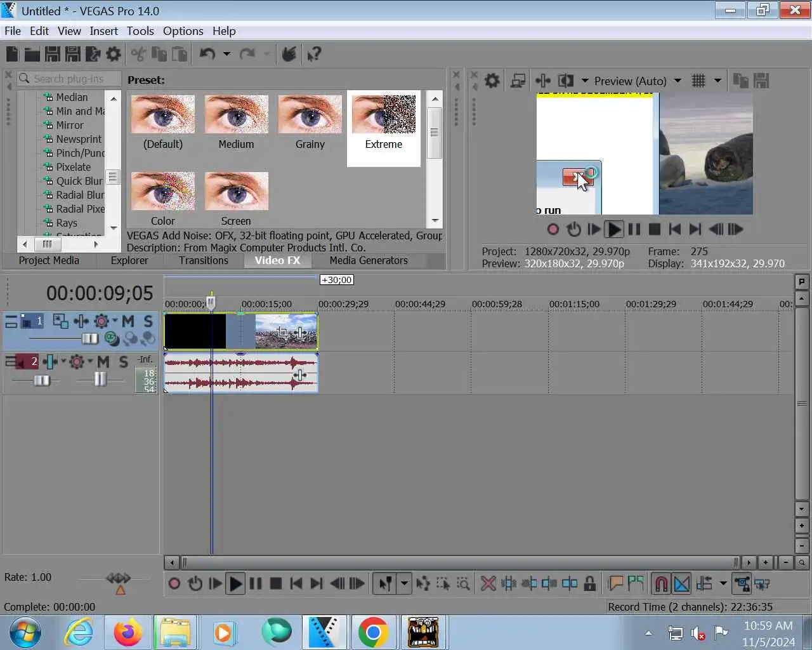The image size is (812, 650).
Task: Save project with the first floppy disk icon
Action: coord(53,55)
